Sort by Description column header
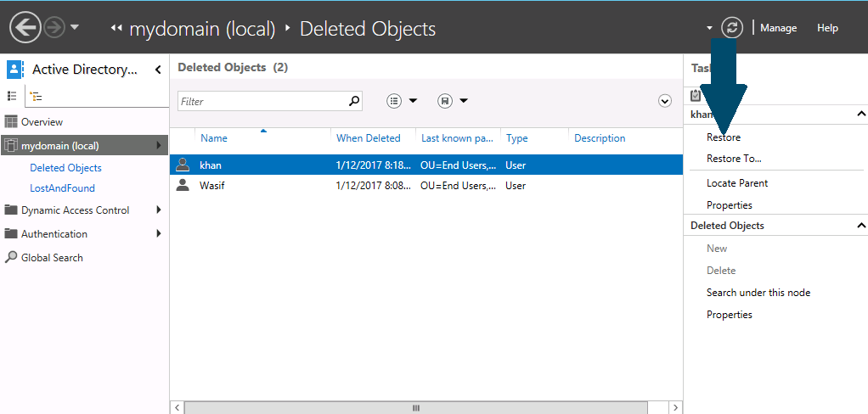Viewport: 868px width, 414px height. click(600, 138)
